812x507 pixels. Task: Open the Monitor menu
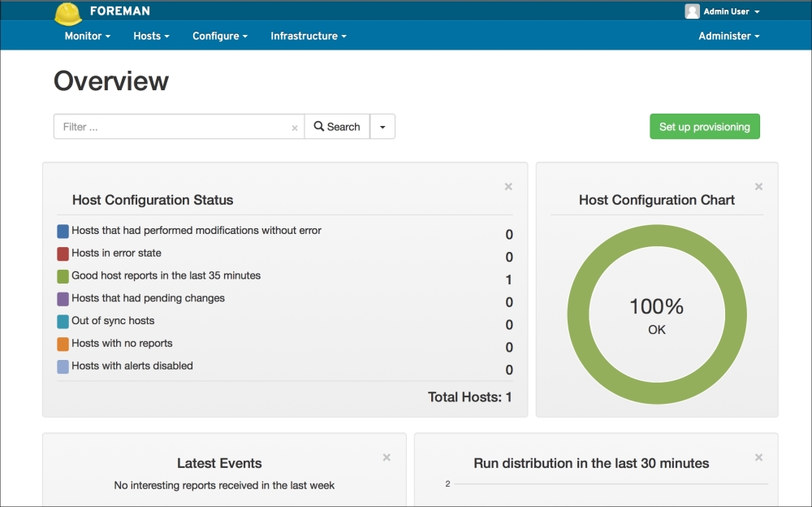click(87, 36)
